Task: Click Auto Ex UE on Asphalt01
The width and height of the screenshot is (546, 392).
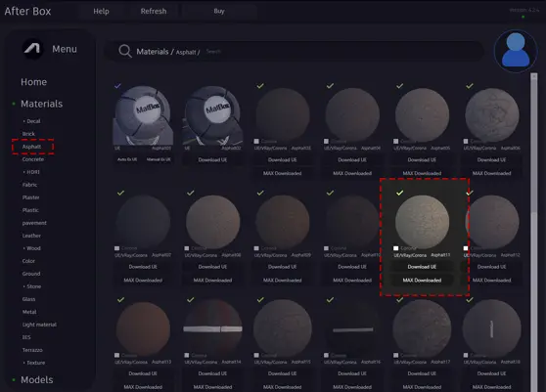Action: [127, 159]
